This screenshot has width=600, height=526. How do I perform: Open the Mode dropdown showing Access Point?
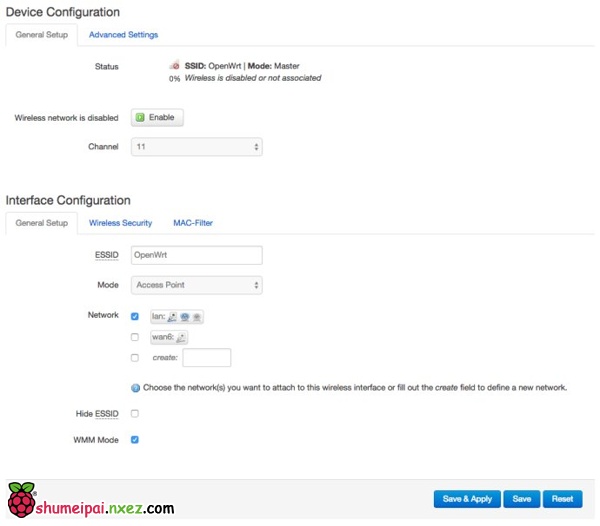[197, 285]
